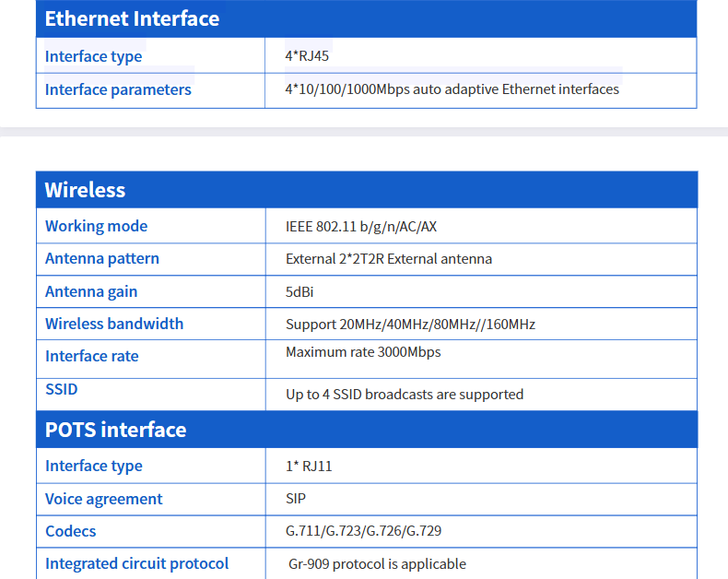Select the 4*RJ45 value cell

(x=308, y=56)
